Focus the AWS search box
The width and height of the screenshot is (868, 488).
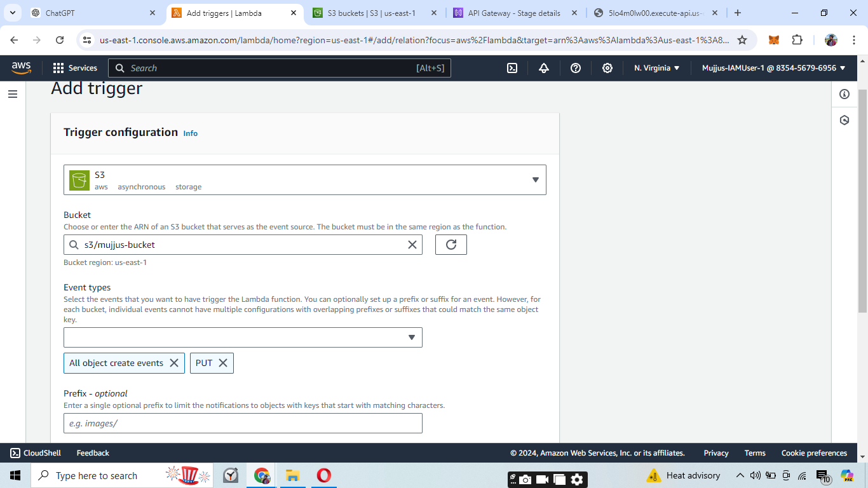tap(280, 68)
